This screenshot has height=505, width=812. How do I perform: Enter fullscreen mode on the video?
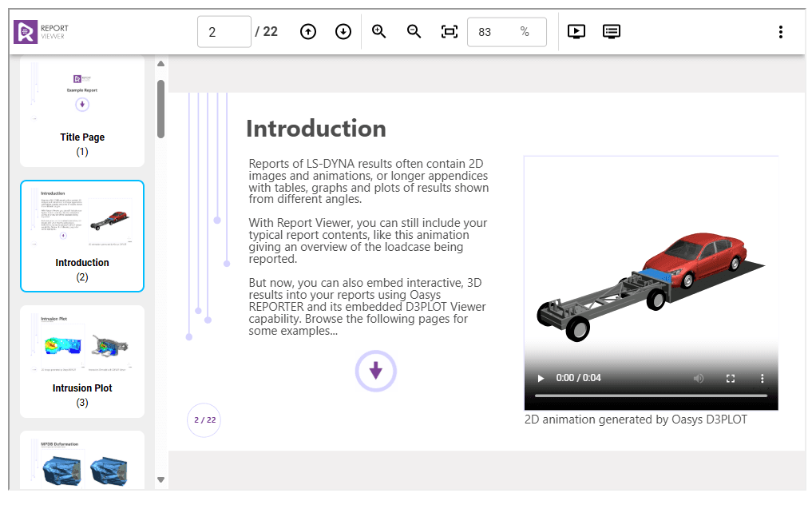click(x=730, y=378)
